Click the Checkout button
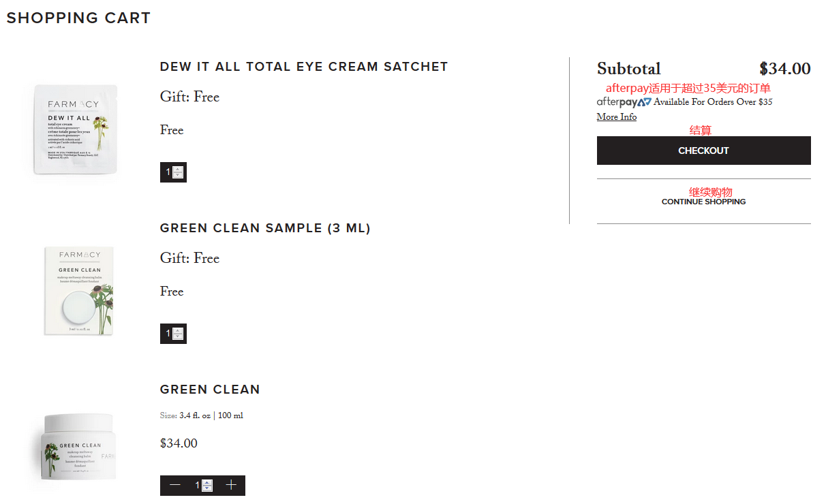 click(x=703, y=151)
